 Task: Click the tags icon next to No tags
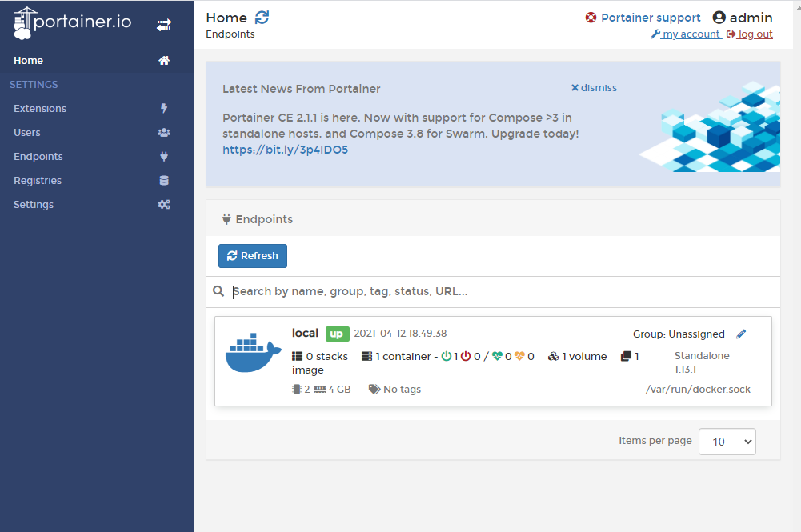(374, 389)
